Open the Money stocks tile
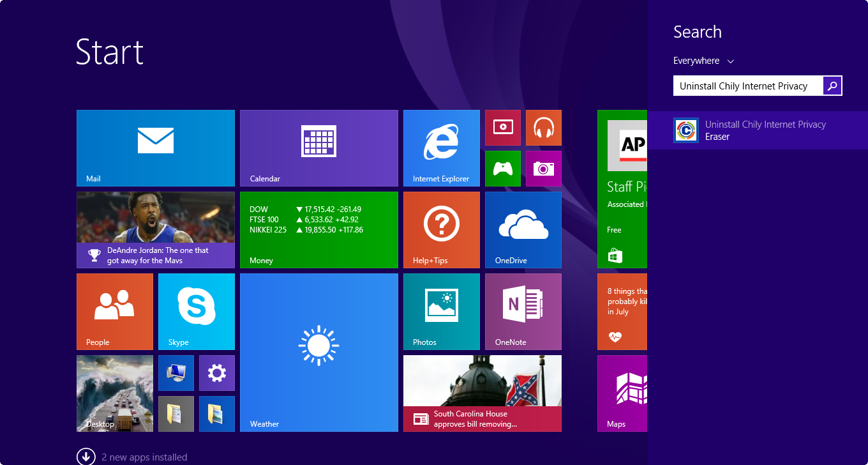868x465 pixels. (x=319, y=230)
